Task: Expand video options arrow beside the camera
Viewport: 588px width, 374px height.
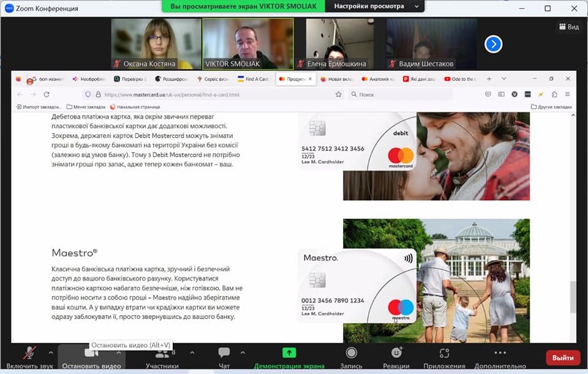Action: [x=118, y=353]
